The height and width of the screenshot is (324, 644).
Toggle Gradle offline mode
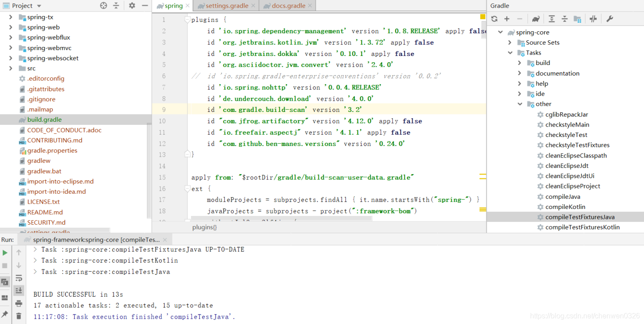click(x=593, y=19)
